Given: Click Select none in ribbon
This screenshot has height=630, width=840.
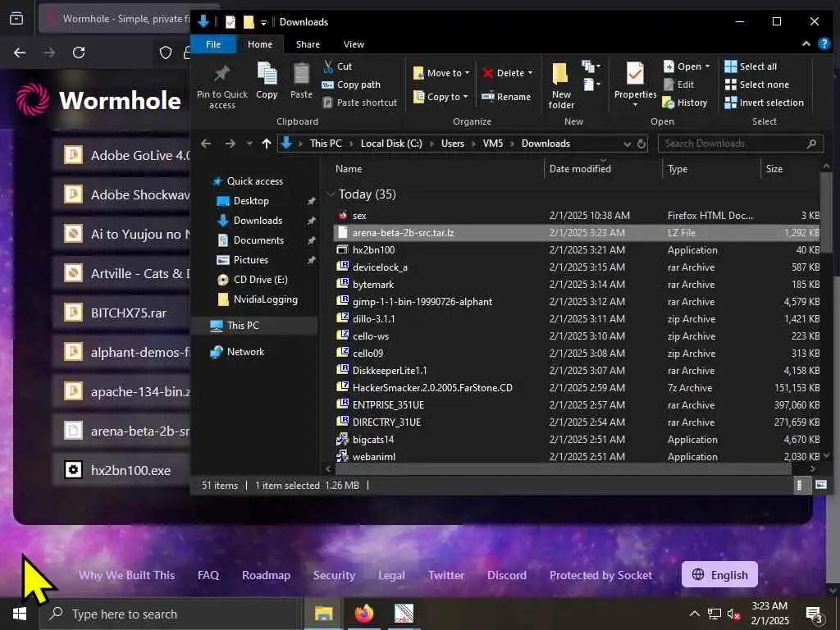Looking at the screenshot, I should point(756,84).
